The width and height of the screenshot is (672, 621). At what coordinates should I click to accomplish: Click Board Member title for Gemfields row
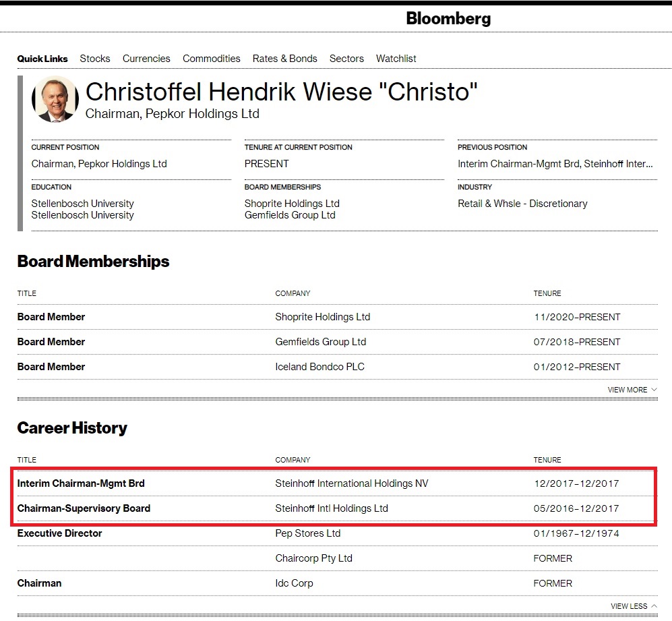tap(51, 342)
